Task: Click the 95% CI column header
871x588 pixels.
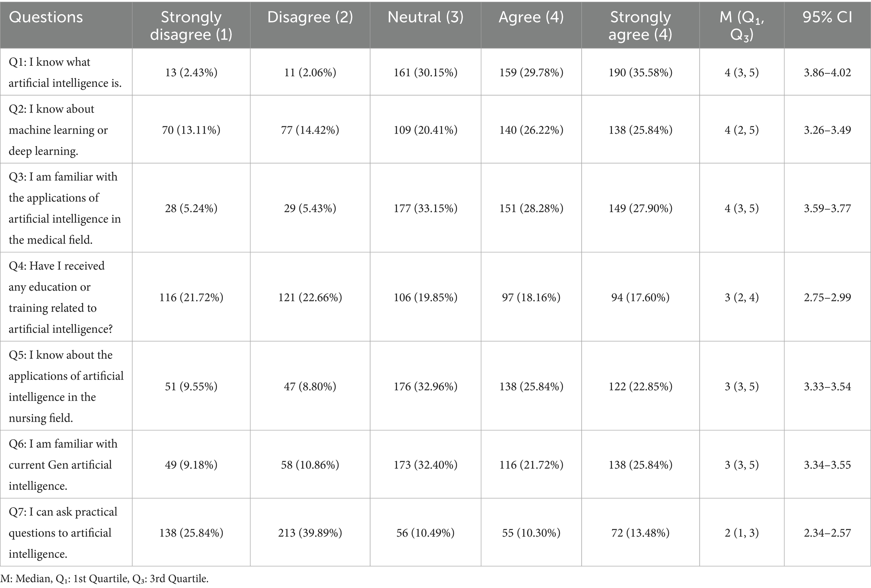Action: 827,17
